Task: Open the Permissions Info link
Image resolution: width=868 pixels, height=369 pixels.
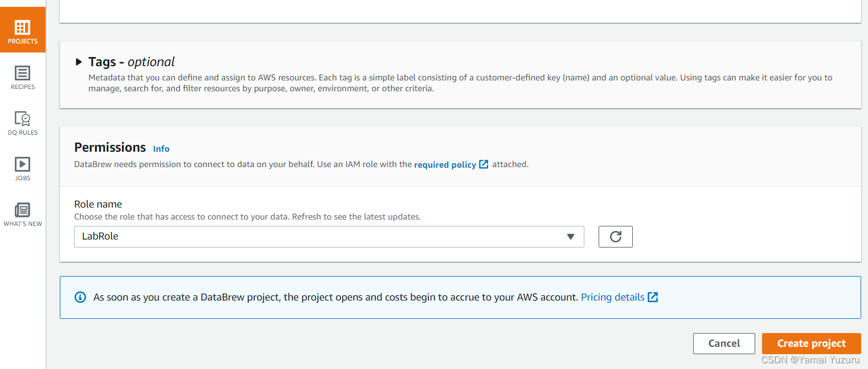Action: tap(161, 149)
